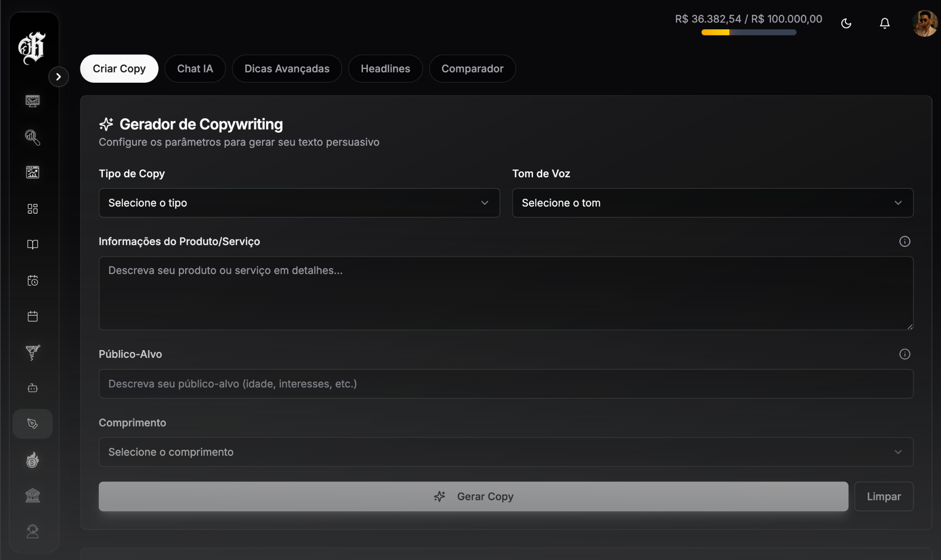The height and width of the screenshot is (560, 941).
Task: Click the Limpar button
Action: 883,497
